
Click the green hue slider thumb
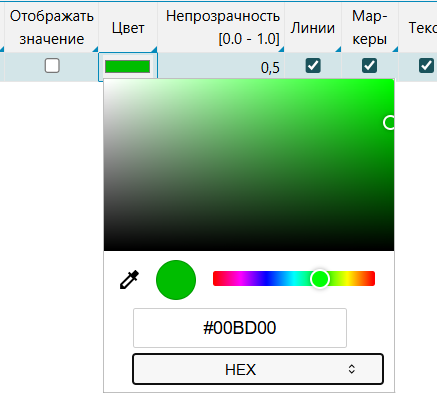click(x=320, y=279)
